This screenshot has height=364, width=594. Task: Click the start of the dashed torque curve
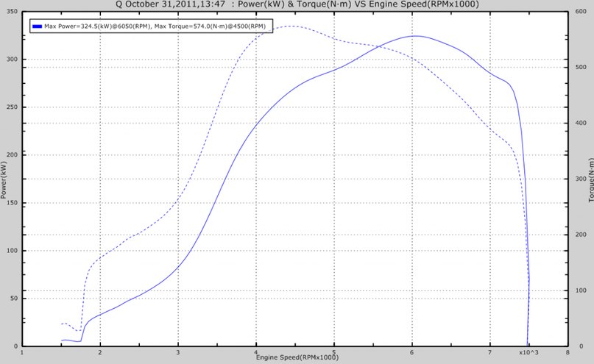coord(61,324)
